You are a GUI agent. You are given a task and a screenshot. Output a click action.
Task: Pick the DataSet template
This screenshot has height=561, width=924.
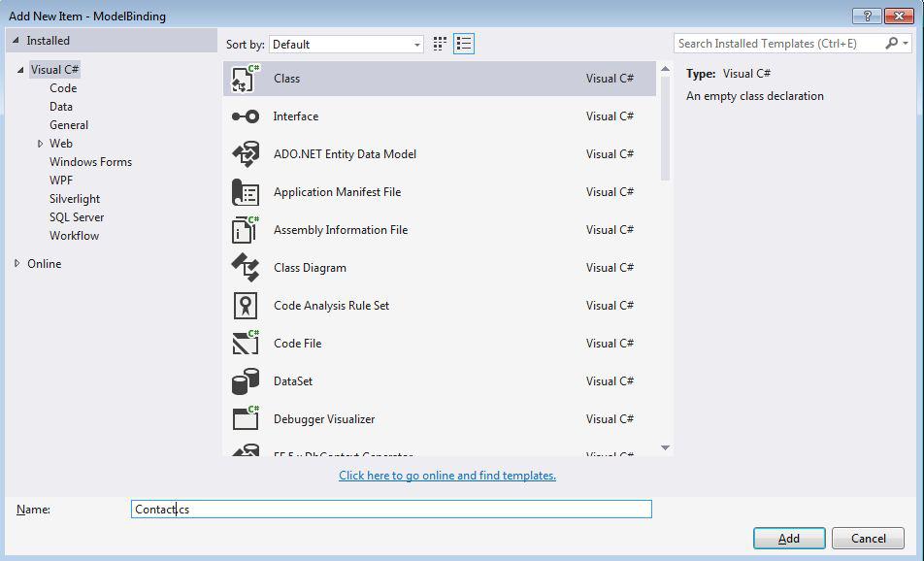click(x=244, y=381)
